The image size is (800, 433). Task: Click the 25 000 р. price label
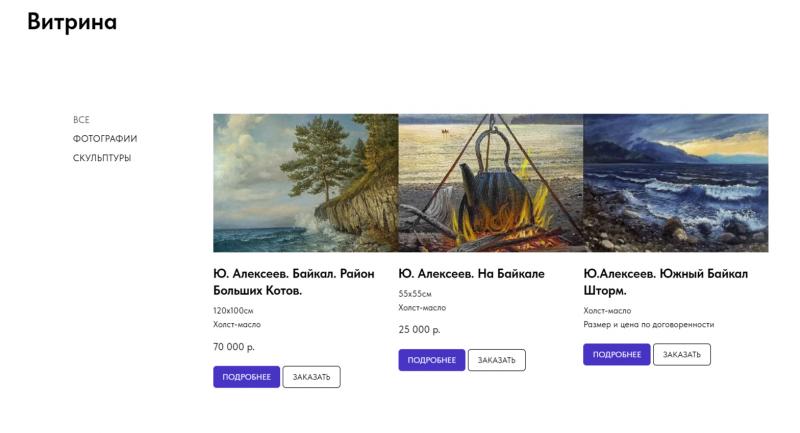(x=419, y=329)
